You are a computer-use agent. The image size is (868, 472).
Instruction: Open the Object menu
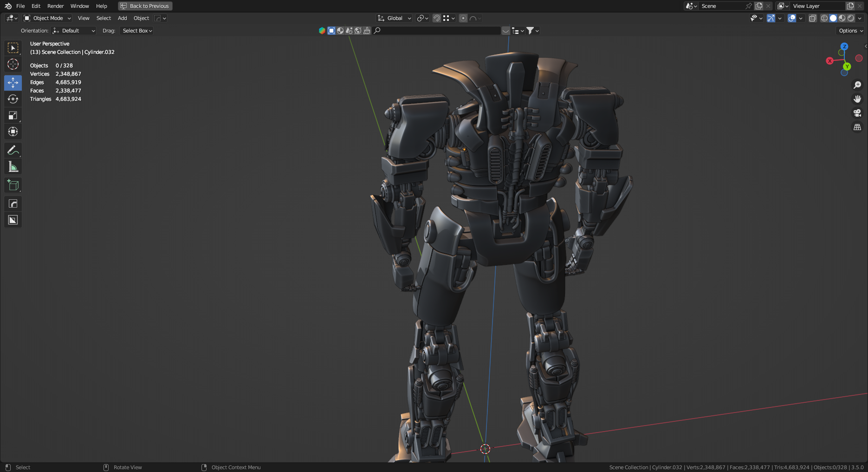pos(141,18)
